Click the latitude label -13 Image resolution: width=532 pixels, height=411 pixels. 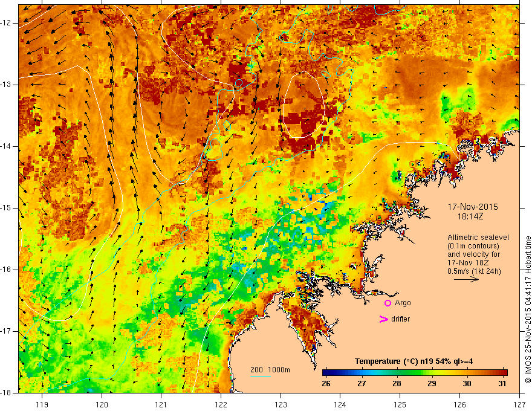6,85
